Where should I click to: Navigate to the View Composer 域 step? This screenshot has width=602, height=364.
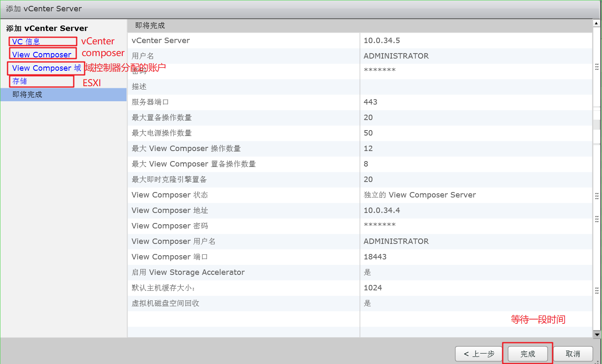click(x=46, y=68)
